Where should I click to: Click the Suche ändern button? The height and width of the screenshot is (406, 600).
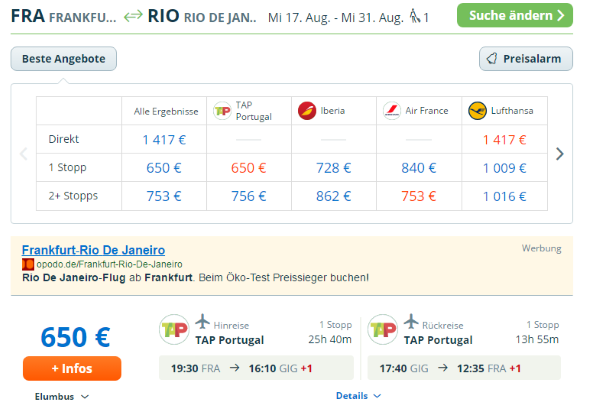515,15
